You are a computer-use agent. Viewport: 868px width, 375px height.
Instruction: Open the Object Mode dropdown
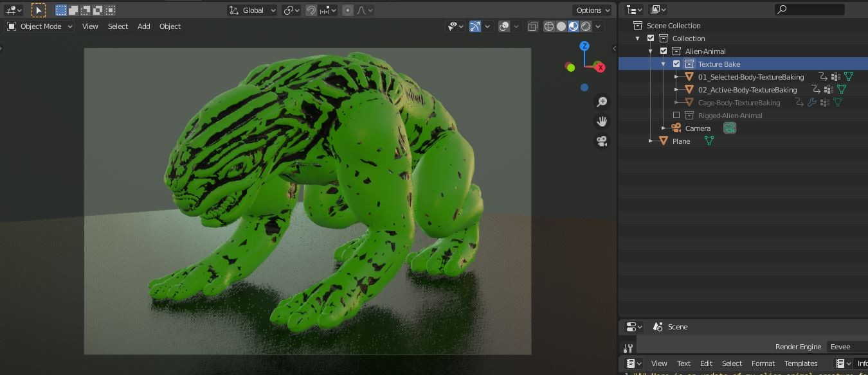(40, 26)
